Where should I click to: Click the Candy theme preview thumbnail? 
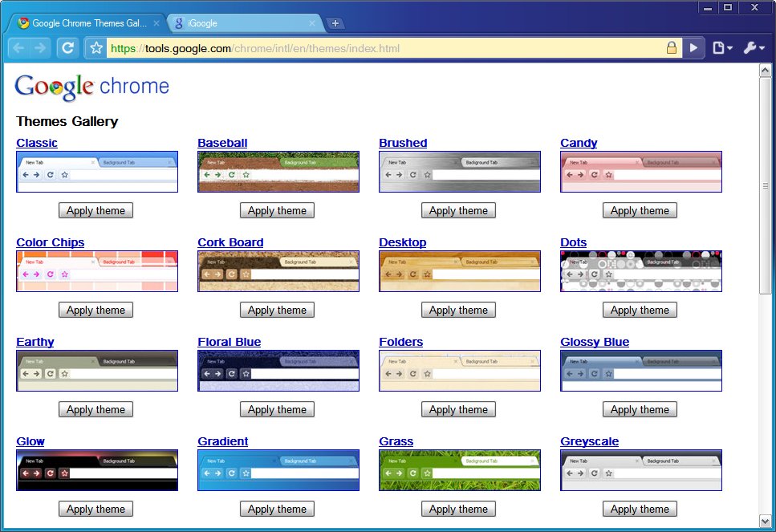[x=641, y=172]
